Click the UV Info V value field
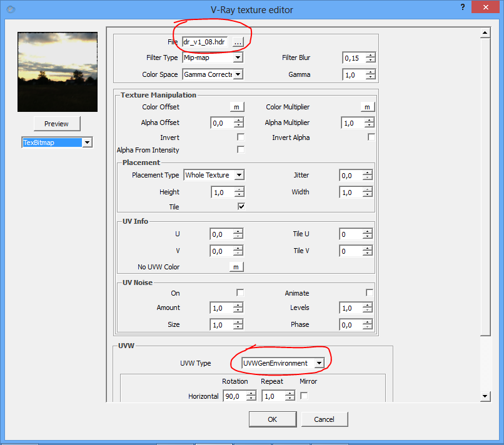 (x=221, y=251)
